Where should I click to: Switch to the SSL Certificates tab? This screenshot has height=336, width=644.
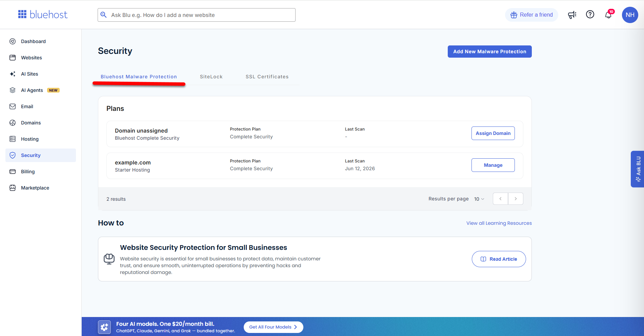coord(267,77)
